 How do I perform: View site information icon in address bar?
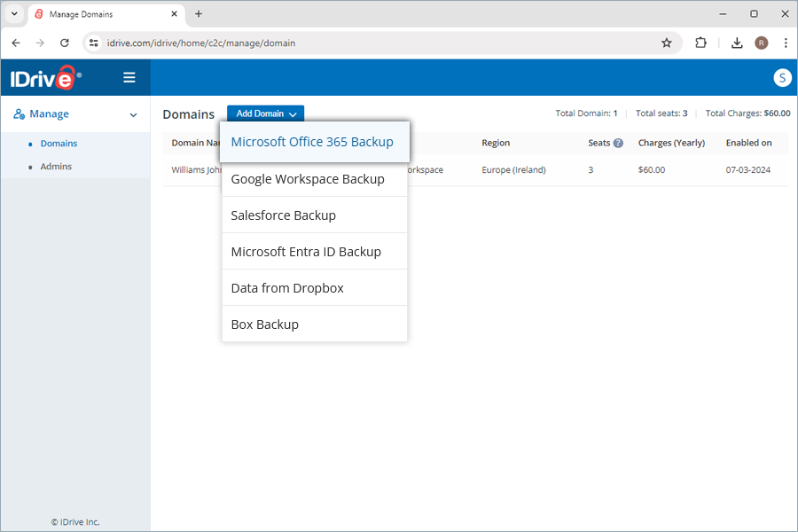point(94,43)
